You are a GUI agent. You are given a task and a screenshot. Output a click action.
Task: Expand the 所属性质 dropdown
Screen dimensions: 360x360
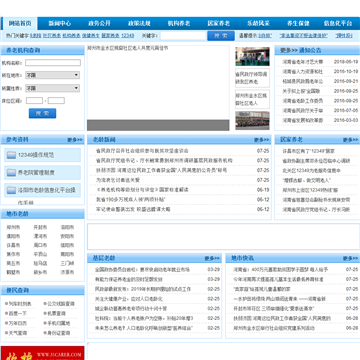coord(53,88)
